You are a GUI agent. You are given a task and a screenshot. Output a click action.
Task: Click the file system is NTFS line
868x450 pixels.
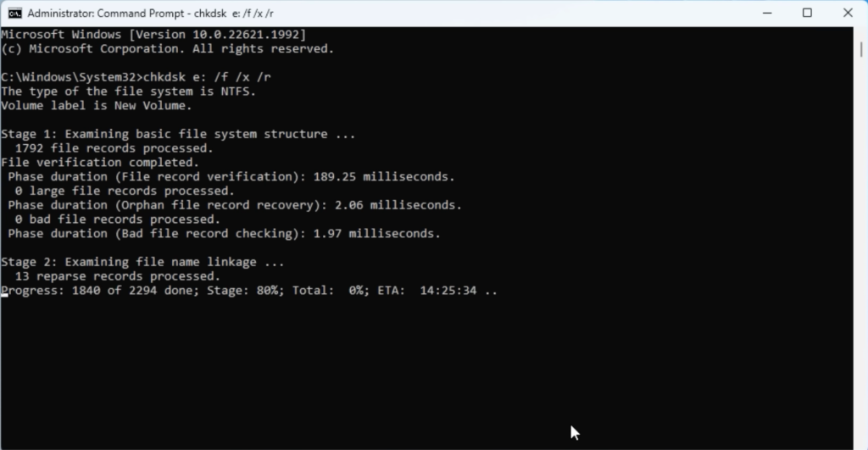pyautogui.click(x=129, y=92)
